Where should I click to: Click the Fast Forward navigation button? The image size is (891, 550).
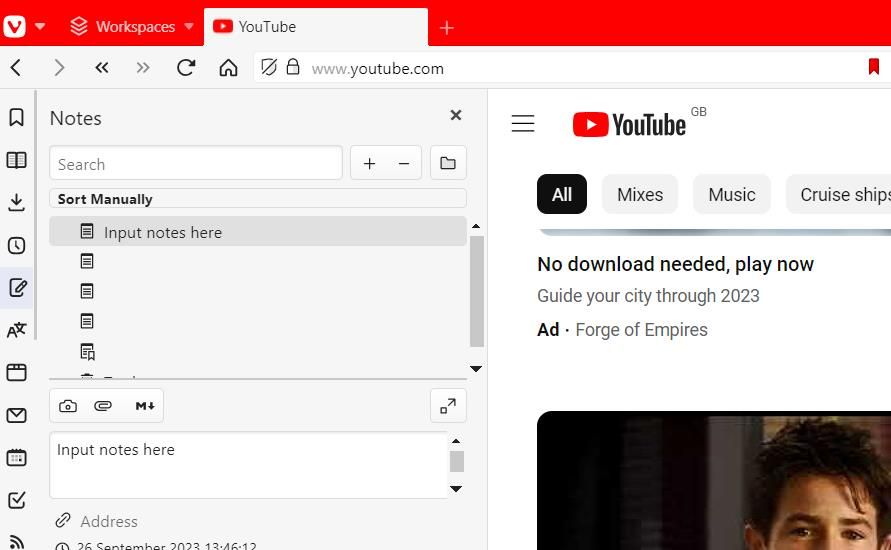coord(143,68)
